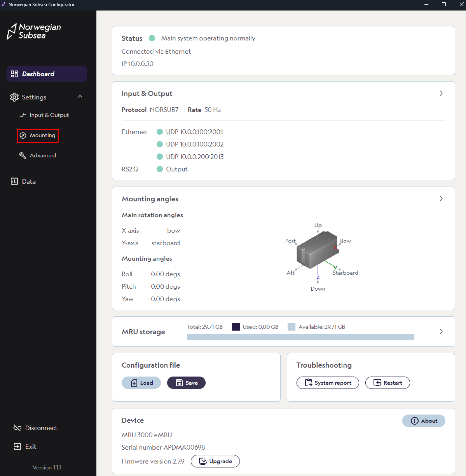Image resolution: width=466 pixels, height=476 pixels.
Task: Click the Input & Output arrows icon
Action: pos(23,115)
